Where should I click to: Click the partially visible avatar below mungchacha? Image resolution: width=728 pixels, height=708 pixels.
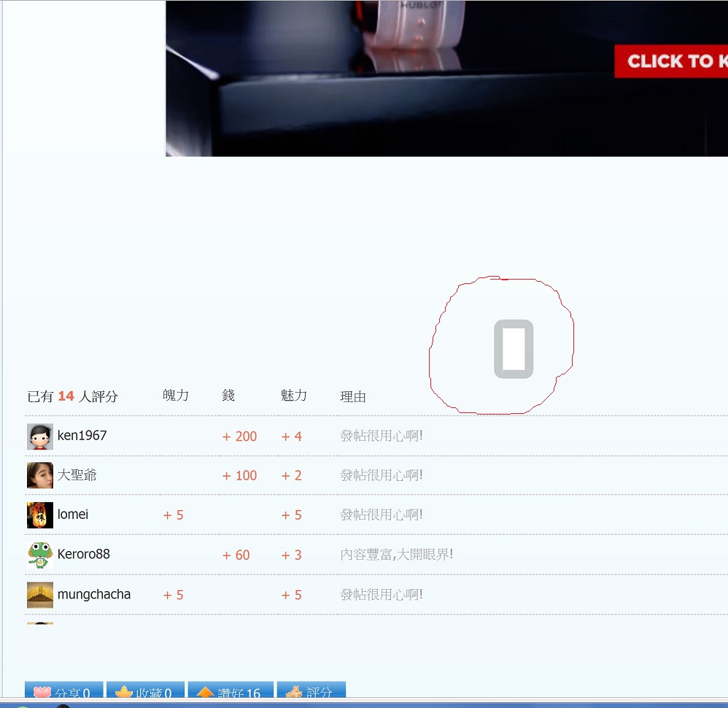coord(40,623)
